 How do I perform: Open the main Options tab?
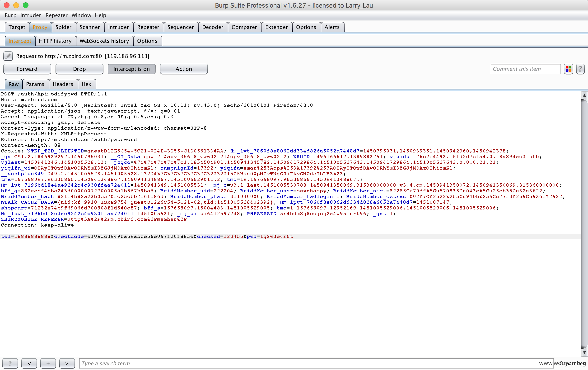coord(306,27)
